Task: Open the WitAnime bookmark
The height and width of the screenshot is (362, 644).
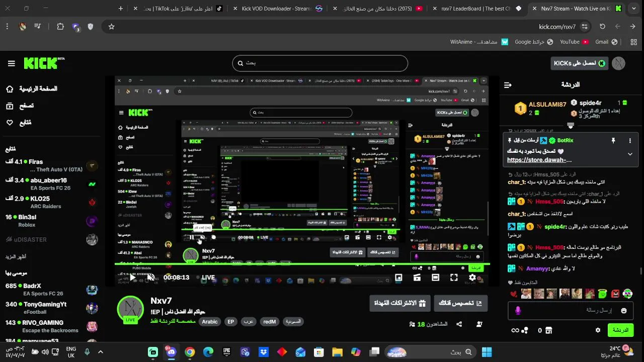Action: (x=479, y=42)
